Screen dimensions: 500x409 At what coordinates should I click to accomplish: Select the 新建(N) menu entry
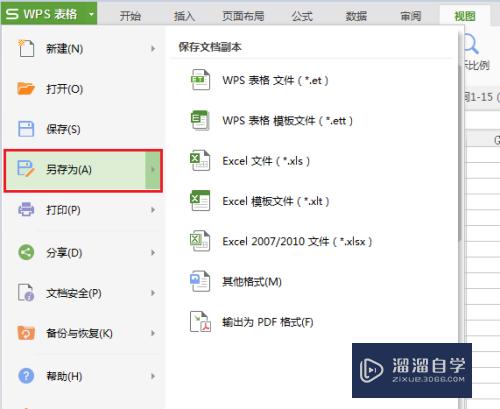tap(83, 49)
